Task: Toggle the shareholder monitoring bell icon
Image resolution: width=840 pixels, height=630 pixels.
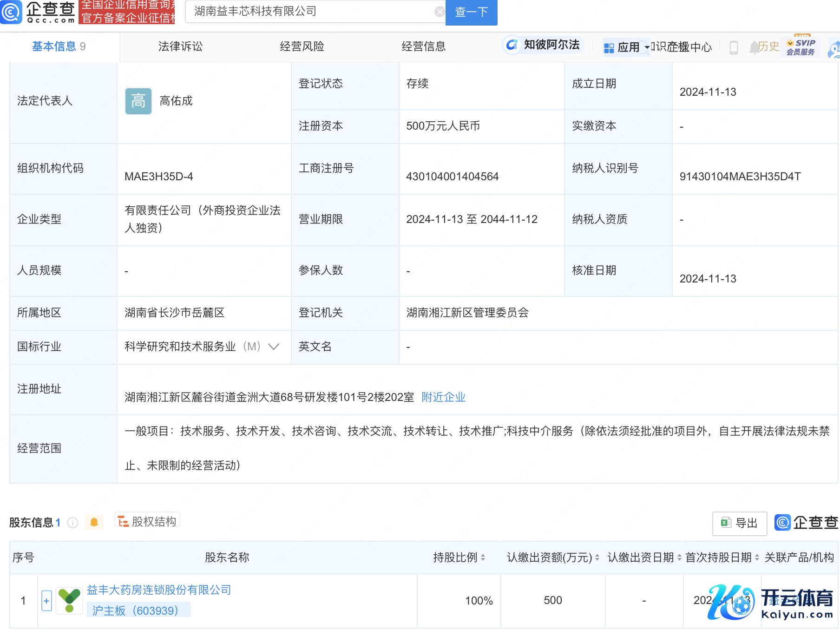Action: [94, 522]
